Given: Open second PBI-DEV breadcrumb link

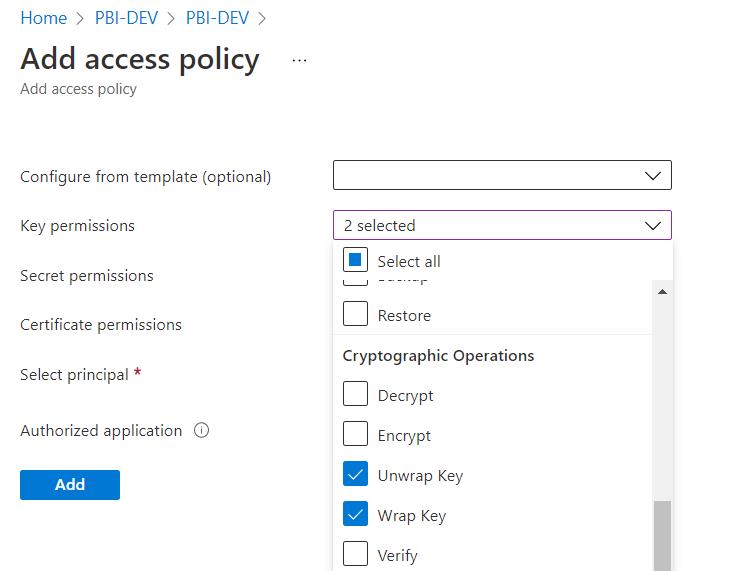Looking at the screenshot, I should (217, 18).
